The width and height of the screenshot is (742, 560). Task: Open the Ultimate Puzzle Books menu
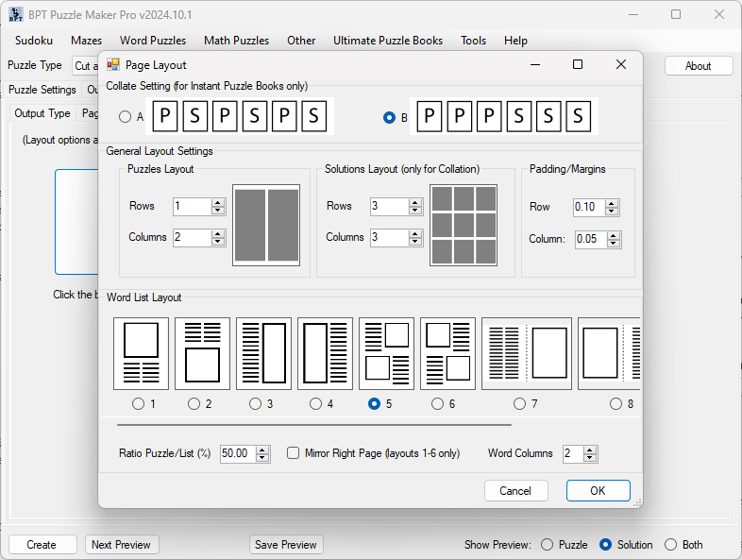pyautogui.click(x=387, y=41)
